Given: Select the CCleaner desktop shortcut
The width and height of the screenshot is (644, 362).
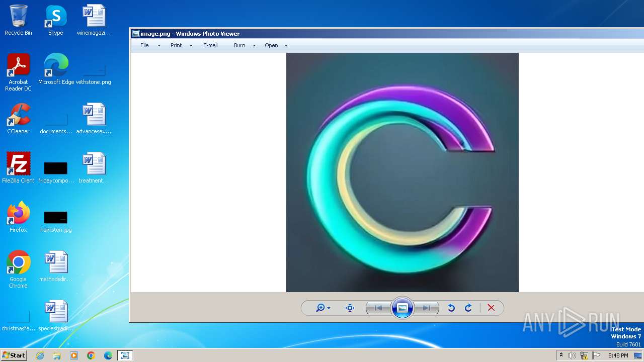Looking at the screenshot, I should coord(18,119).
